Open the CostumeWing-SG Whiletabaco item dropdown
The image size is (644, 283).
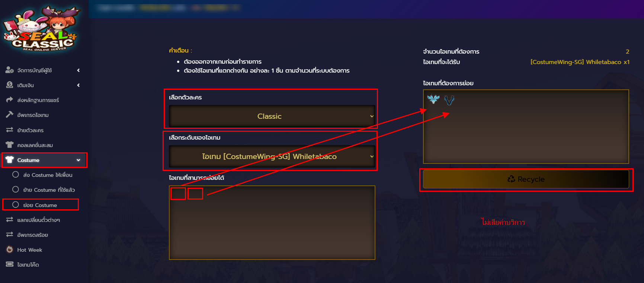[272, 156]
